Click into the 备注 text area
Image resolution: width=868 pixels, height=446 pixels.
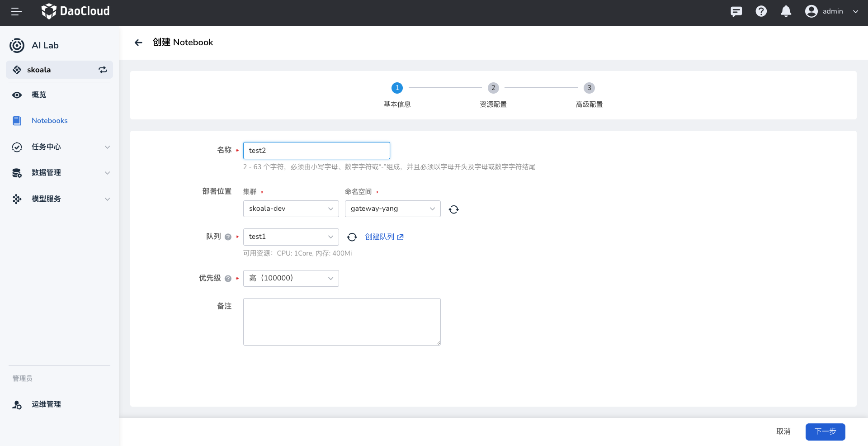342,322
